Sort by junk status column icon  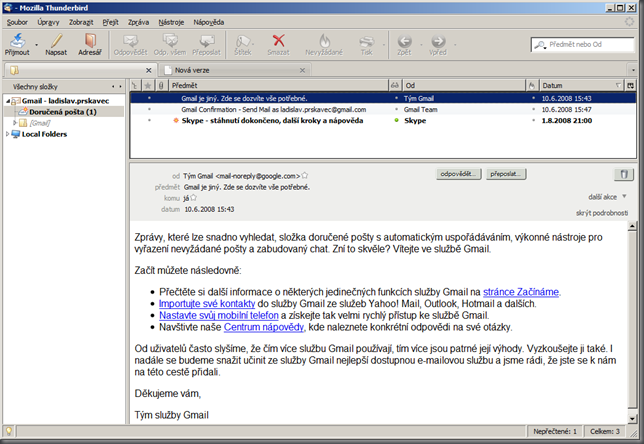point(532,85)
